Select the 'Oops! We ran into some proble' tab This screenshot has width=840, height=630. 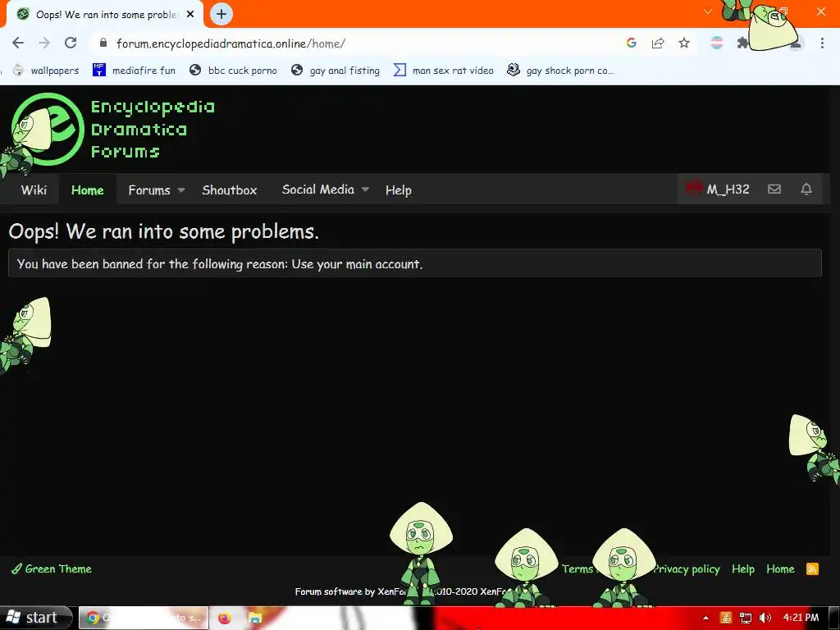click(x=104, y=15)
